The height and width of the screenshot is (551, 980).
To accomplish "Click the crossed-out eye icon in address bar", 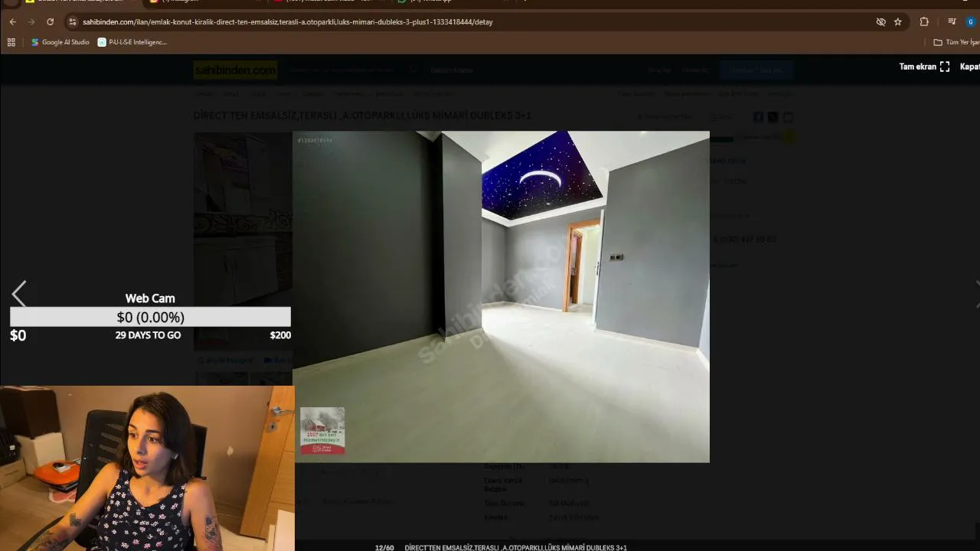I will [x=881, y=22].
